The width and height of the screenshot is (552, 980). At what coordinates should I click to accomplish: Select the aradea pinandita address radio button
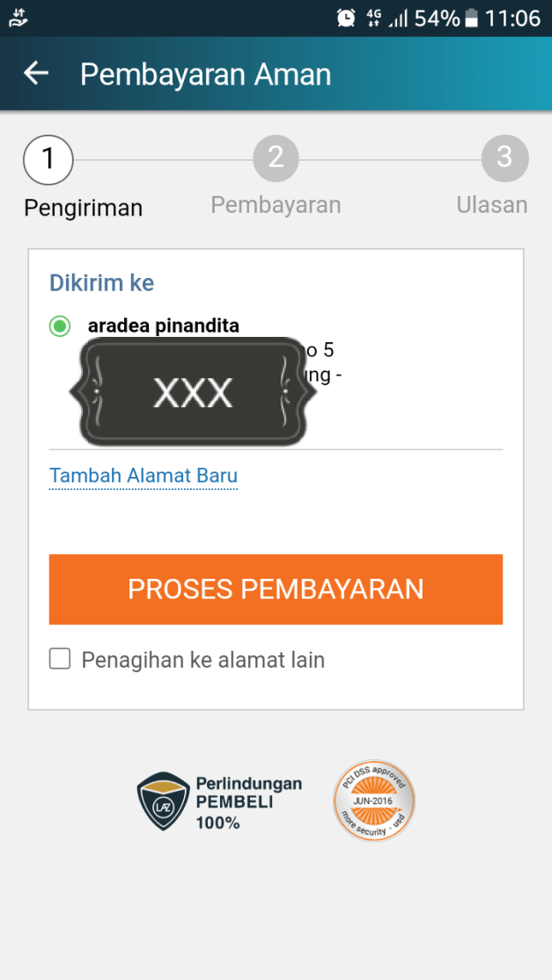tap(60, 326)
